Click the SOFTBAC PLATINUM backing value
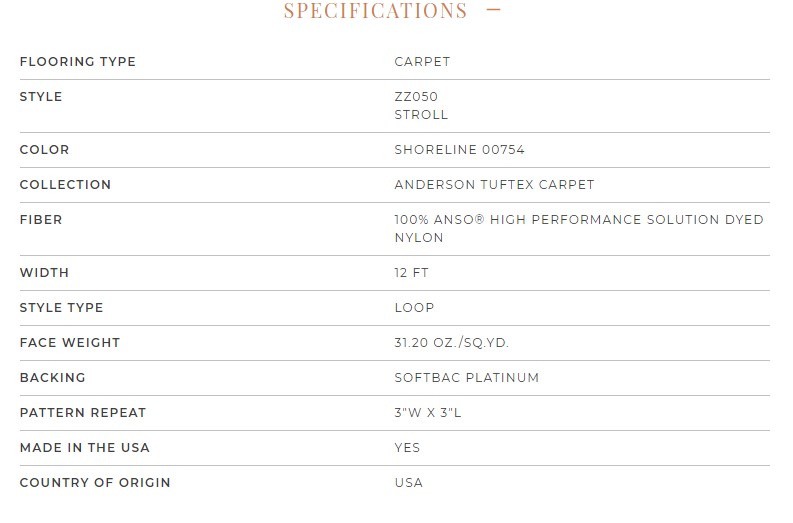The image size is (793, 523). [x=467, y=378]
